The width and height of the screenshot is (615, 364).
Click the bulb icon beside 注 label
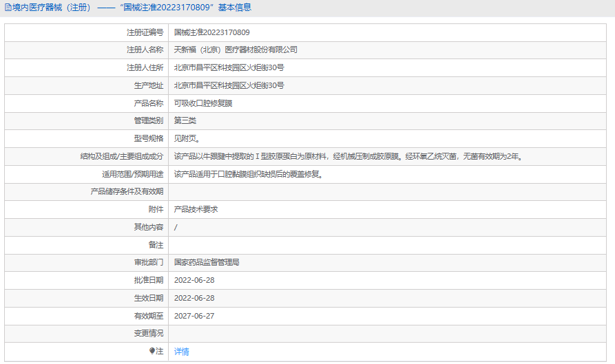[x=152, y=351]
